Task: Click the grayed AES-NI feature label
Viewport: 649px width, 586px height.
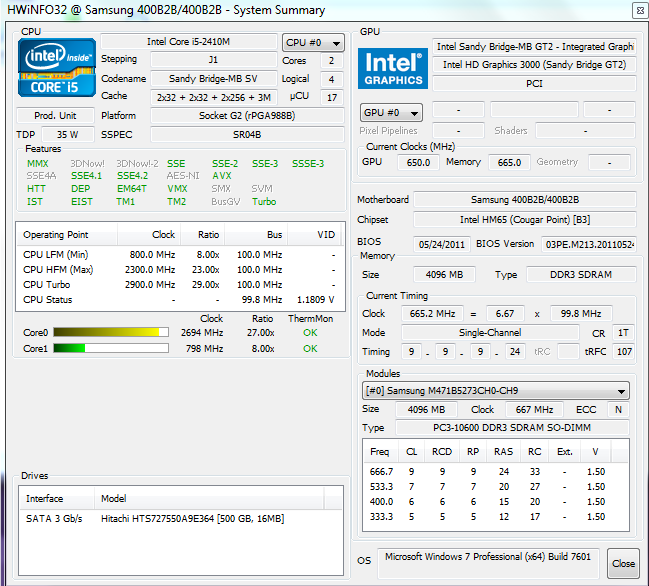Action: (183, 176)
